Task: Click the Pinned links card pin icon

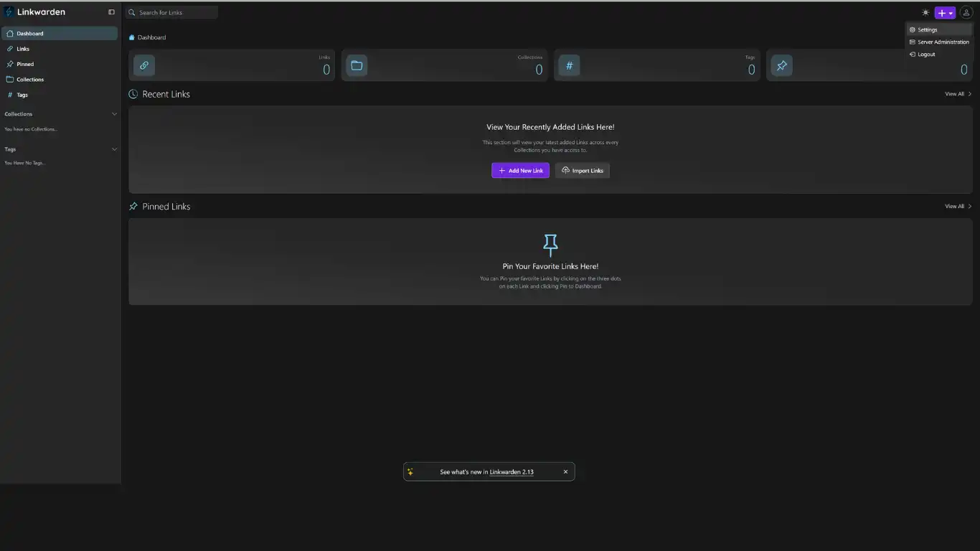Action: click(782, 65)
